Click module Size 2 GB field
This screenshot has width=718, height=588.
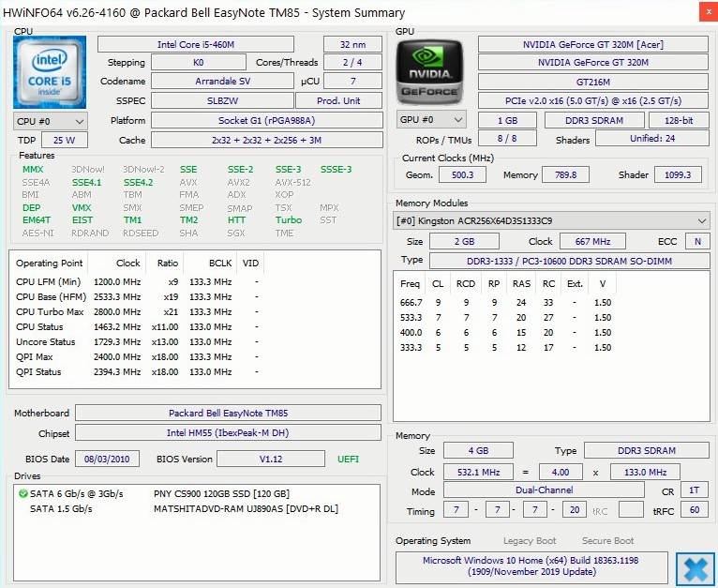pos(464,242)
